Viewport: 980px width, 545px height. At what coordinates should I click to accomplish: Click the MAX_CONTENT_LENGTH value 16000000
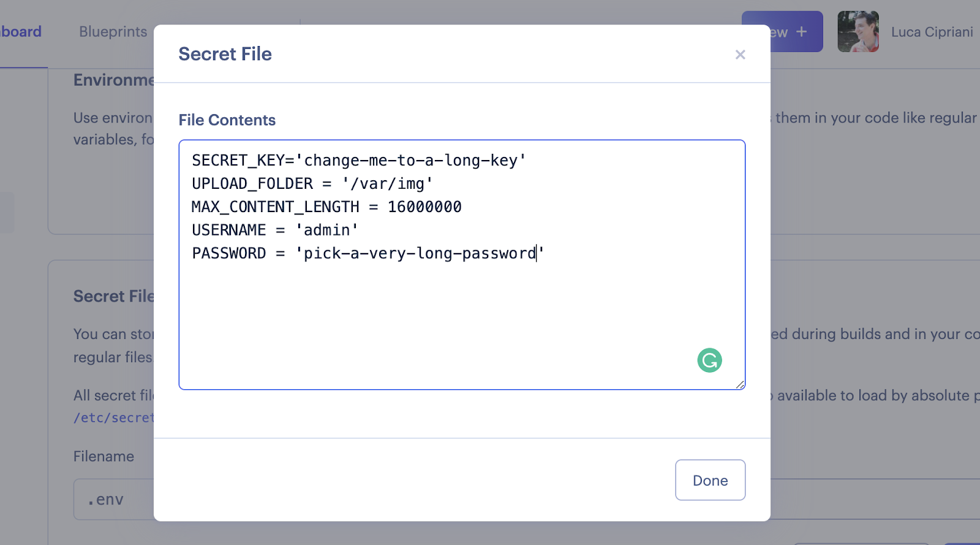424,207
